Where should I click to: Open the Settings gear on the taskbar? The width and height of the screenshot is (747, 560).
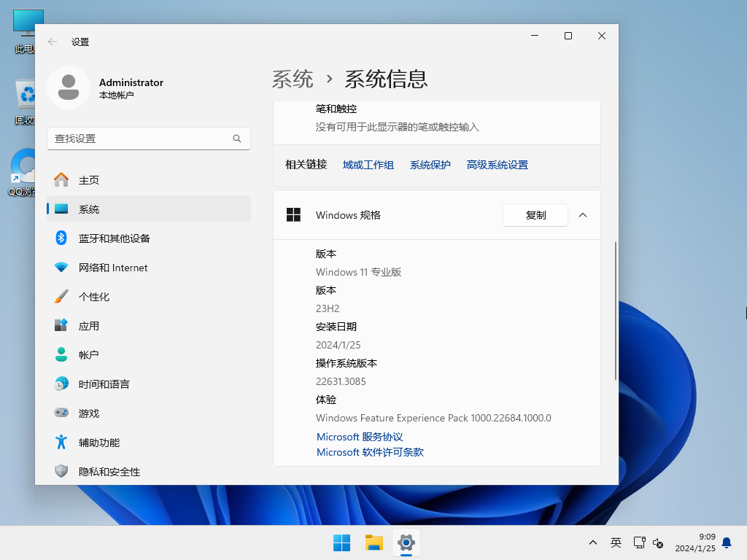tap(406, 542)
